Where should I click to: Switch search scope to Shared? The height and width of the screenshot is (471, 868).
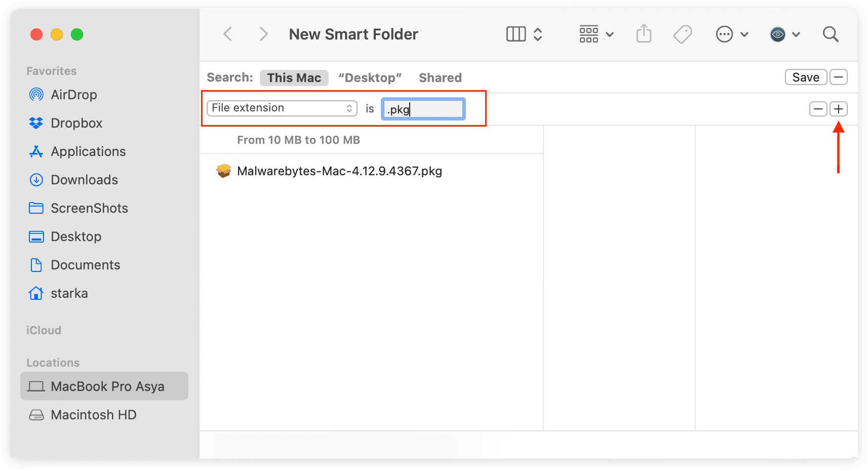pyautogui.click(x=440, y=77)
